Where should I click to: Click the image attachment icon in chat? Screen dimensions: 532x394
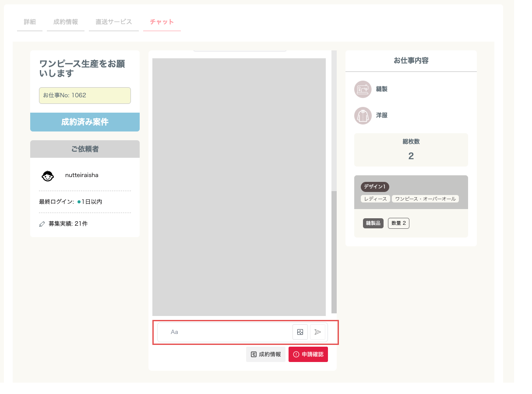300,332
